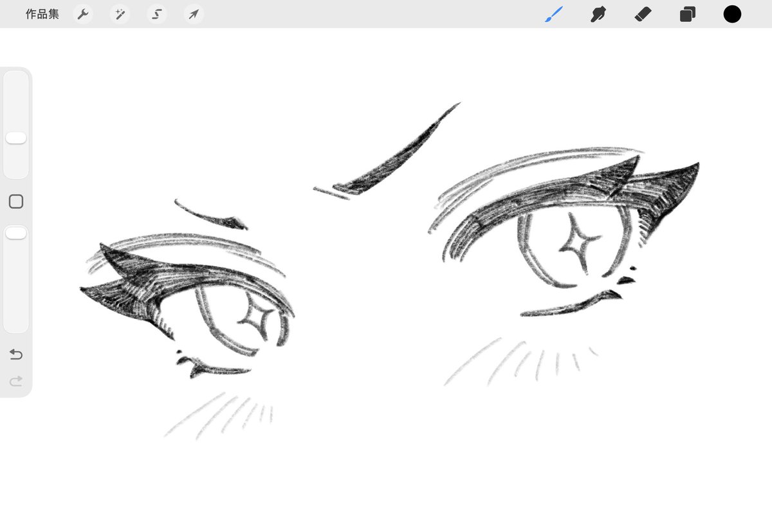Open the Gallery (作品集) button
Screen dimensions: 772x532
(42, 14)
